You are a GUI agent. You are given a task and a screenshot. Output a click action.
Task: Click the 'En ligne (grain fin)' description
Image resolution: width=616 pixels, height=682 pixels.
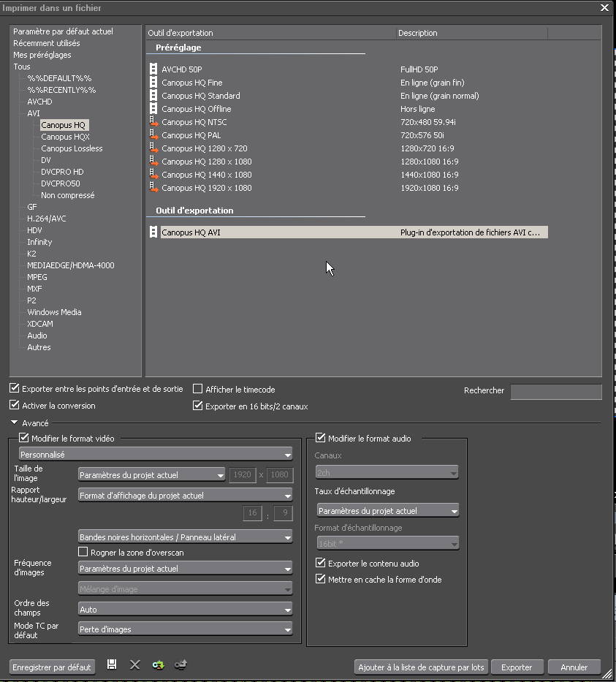(432, 82)
